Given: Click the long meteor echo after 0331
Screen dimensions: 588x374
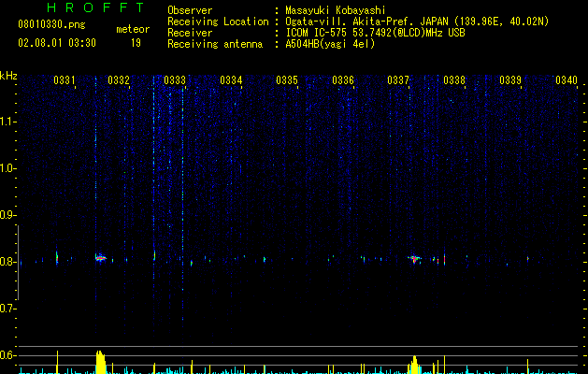Looking at the screenshot, I should (x=101, y=257).
